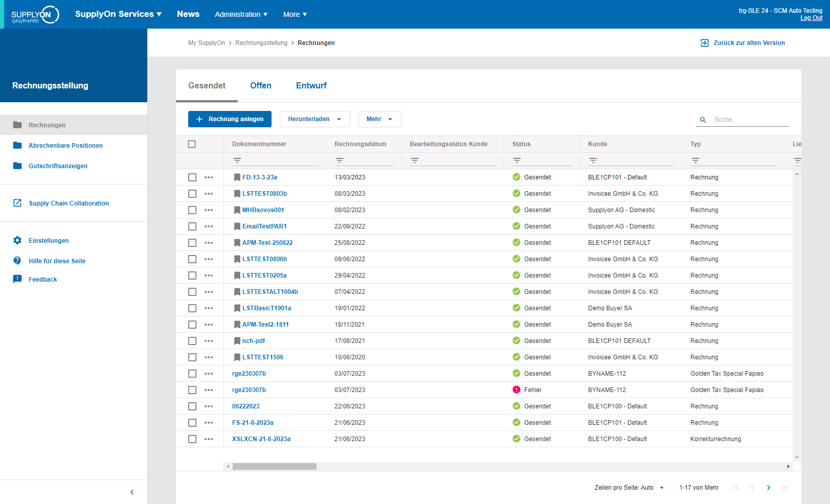Click red Fehler status icon for rge230307b

coord(517,390)
